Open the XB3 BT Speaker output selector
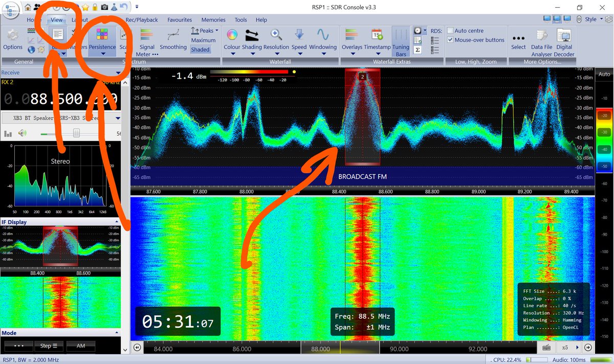Viewport: 614px width, 364px height. [x=61, y=118]
